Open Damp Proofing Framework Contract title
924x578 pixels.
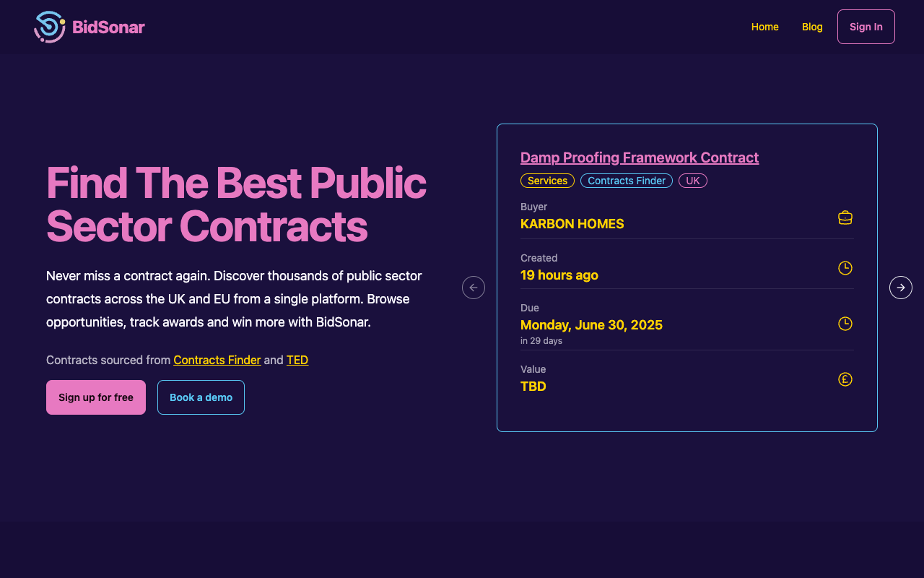point(640,158)
